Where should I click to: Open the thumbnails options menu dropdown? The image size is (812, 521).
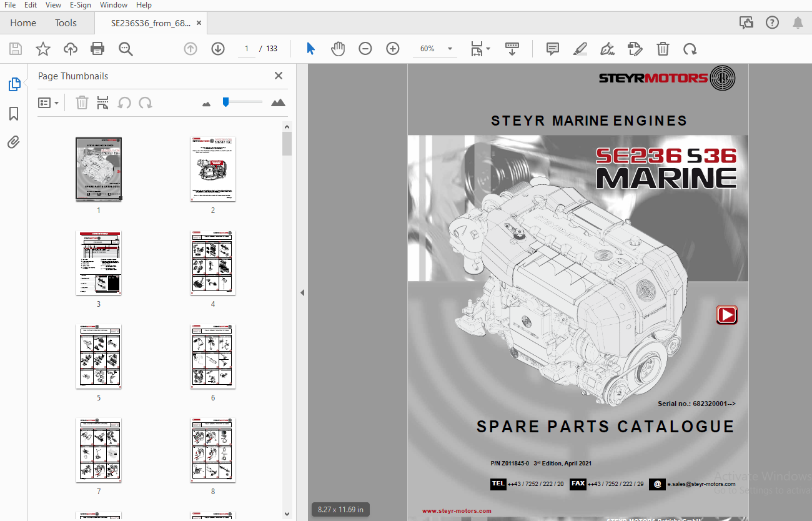coord(48,102)
